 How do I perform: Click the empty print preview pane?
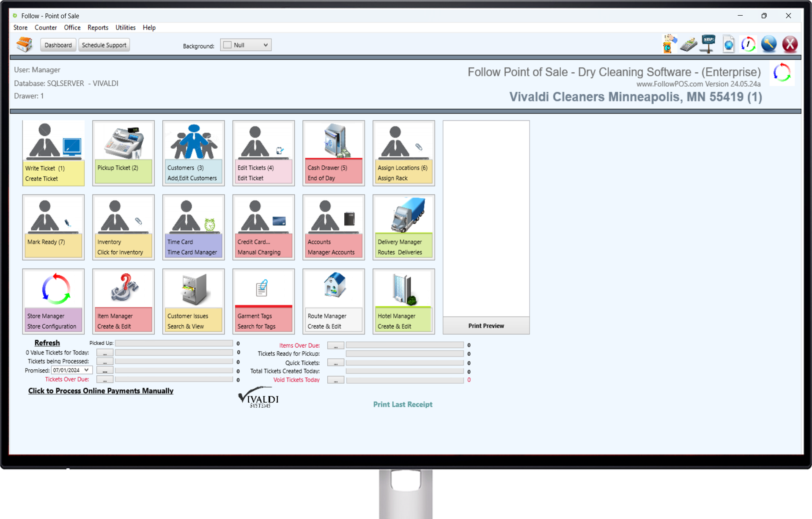486,219
